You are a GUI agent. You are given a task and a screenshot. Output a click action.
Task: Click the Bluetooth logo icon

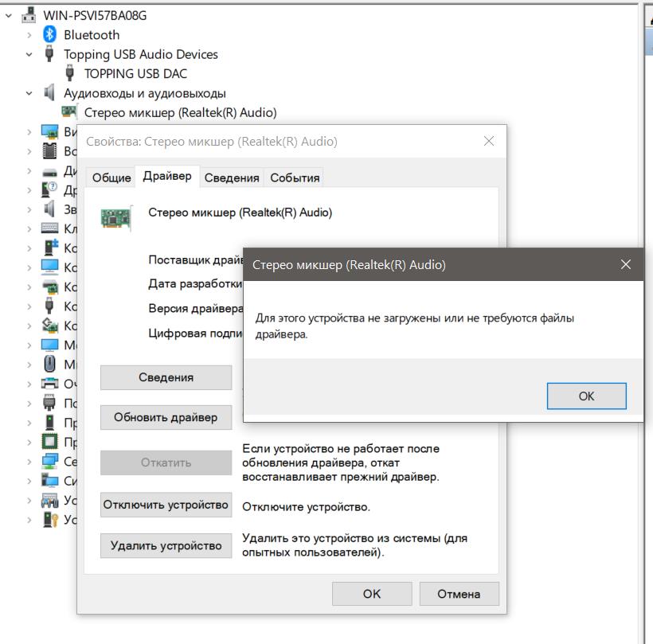click(x=49, y=34)
